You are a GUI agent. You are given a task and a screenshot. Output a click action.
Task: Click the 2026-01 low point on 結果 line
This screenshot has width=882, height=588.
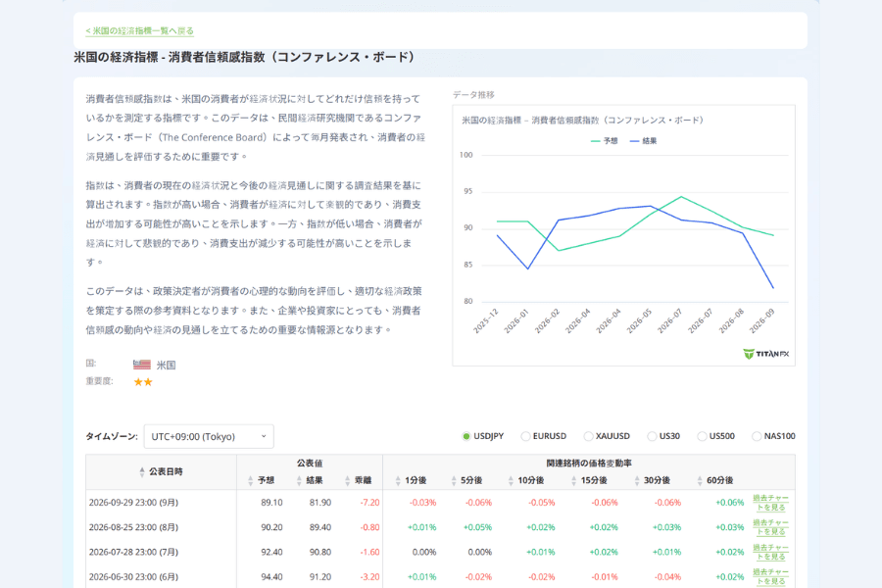tap(527, 269)
